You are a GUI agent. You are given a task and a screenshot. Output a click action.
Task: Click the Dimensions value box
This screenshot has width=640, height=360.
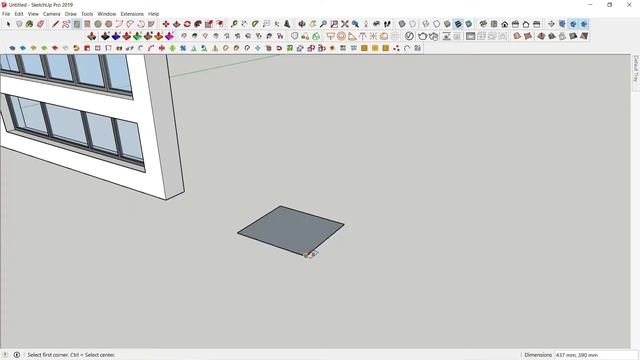(x=596, y=355)
